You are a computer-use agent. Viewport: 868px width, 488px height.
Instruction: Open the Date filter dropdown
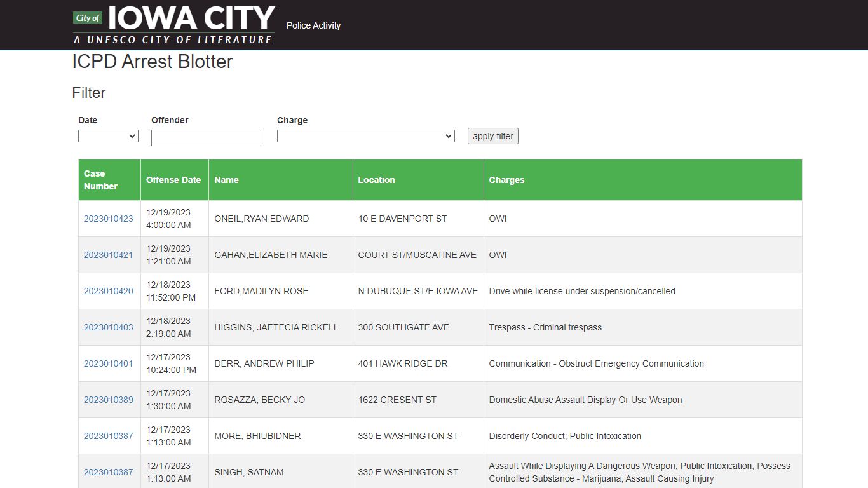pyautogui.click(x=108, y=136)
